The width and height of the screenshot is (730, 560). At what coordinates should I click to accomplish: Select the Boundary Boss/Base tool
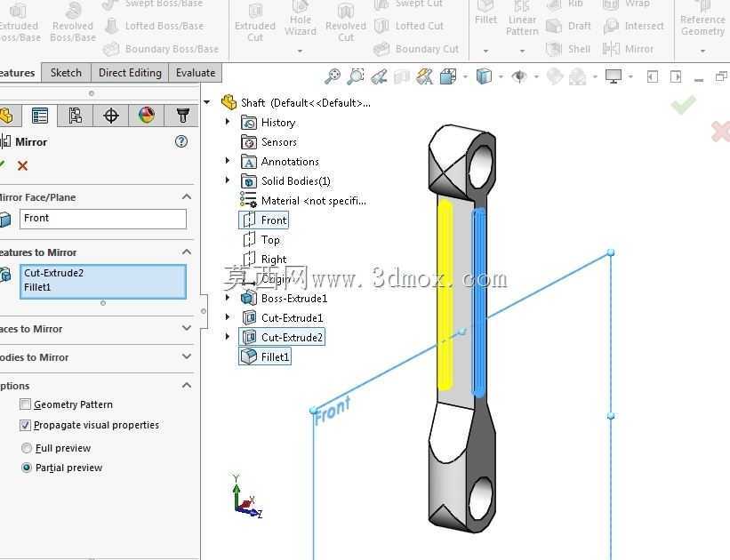click(161, 49)
